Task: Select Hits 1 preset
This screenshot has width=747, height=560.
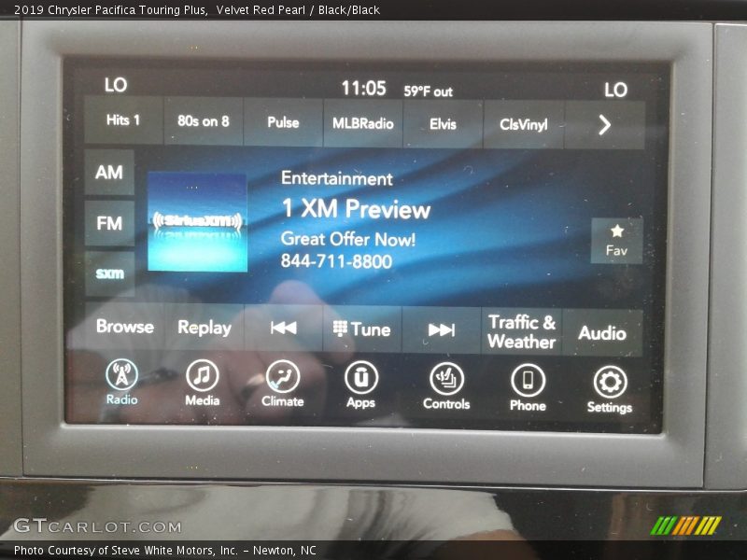Action: pyautogui.click(x=123, y=120)
